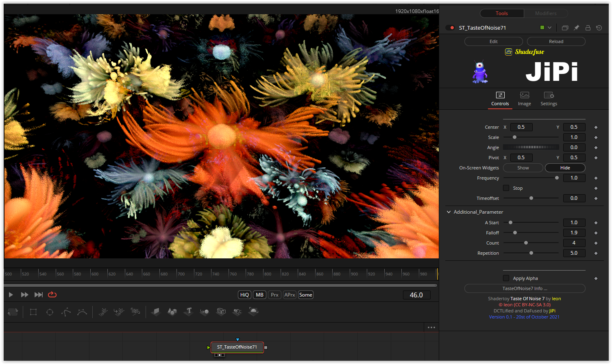Select the Rectangle mask tool icon

coord(33,312)
